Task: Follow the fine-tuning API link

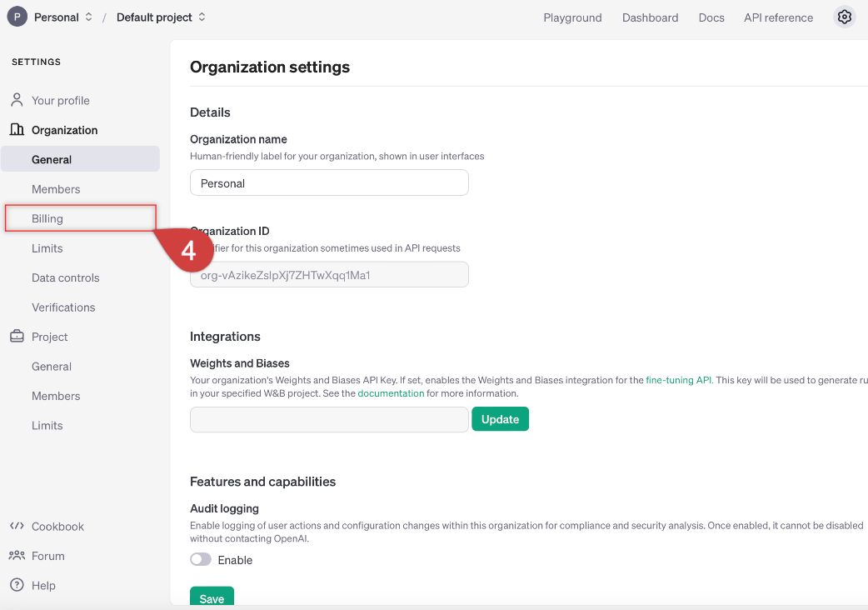Action: [678, 380]
